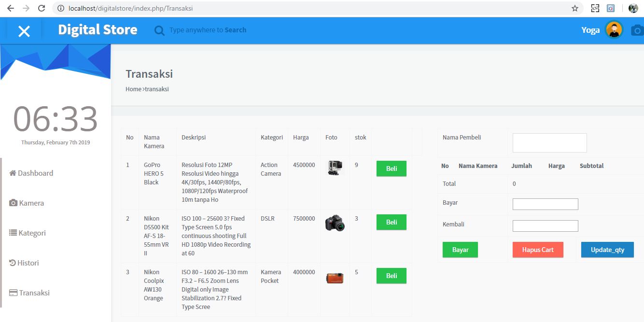Click the Update_qty button
This screenshot has width=644, height=322.
point(607,250)
